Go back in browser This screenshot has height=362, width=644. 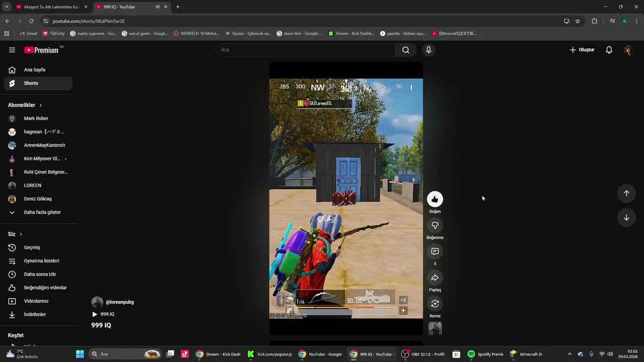click(x=7, y=21)
